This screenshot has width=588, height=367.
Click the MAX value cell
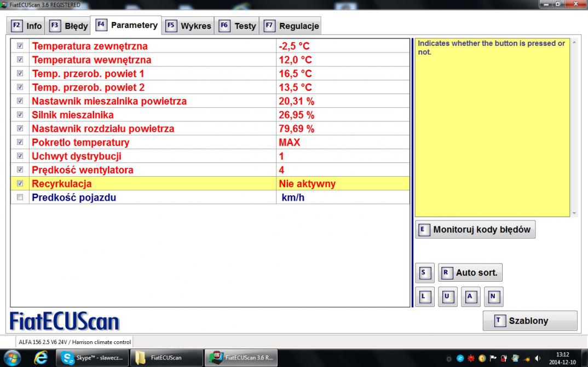click(x=342, y=142)
